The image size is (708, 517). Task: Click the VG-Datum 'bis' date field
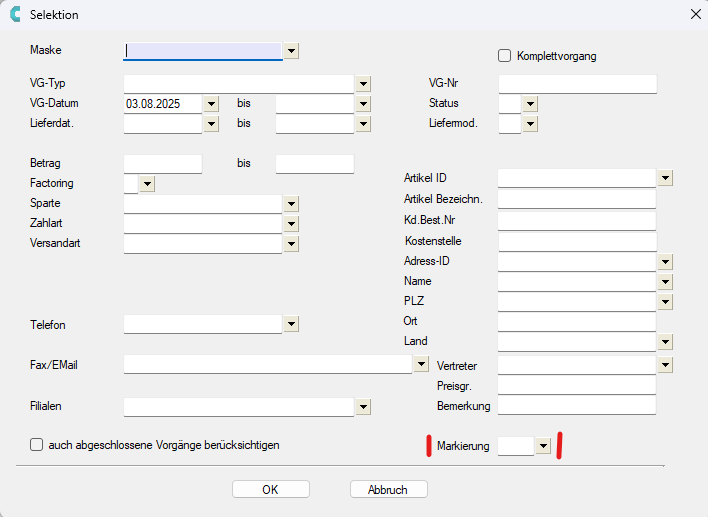[315, 104]
